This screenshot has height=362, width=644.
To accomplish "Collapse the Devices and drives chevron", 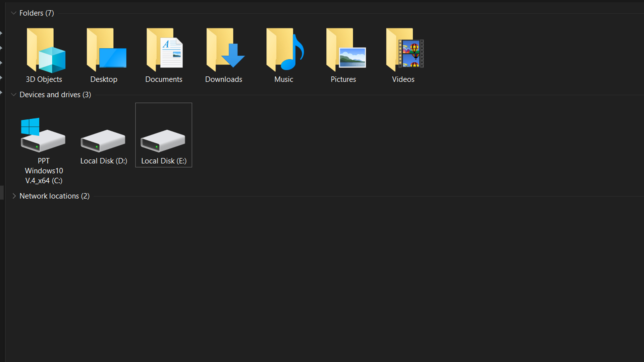I will (x=14, y=95).
